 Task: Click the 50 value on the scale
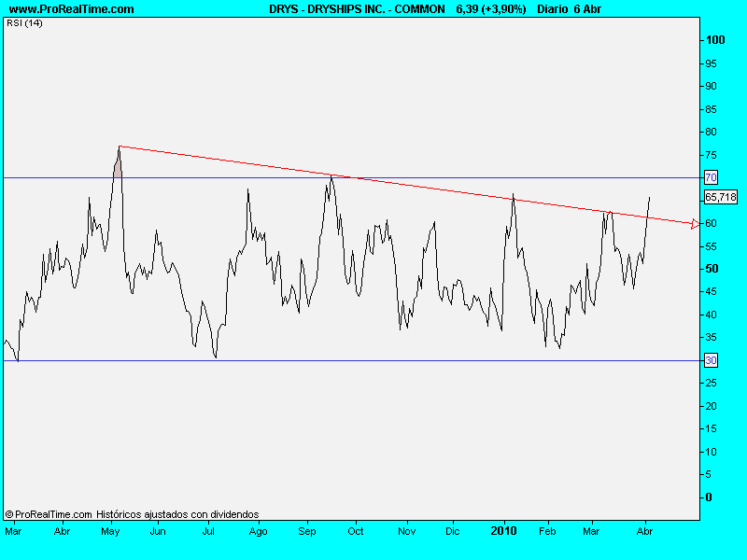point(712,269)
